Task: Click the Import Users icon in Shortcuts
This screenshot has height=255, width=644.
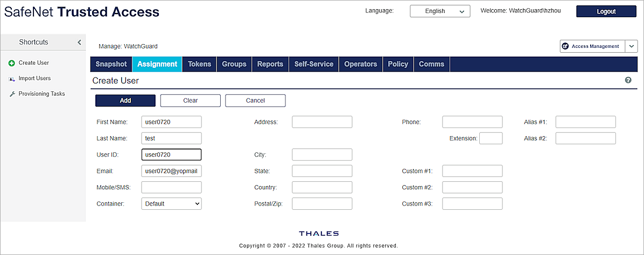Action: [x=11, y=79]
